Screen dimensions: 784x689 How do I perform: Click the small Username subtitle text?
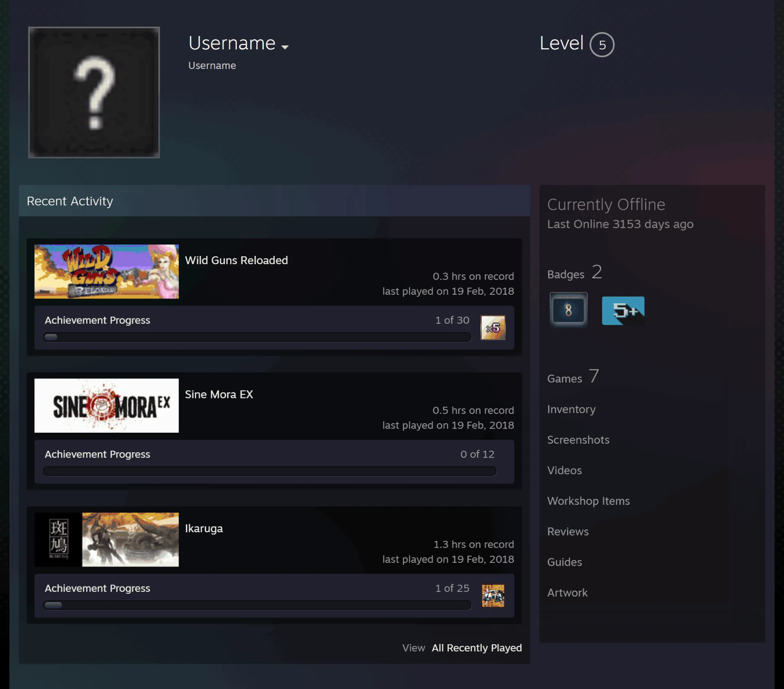pos(212,65)
